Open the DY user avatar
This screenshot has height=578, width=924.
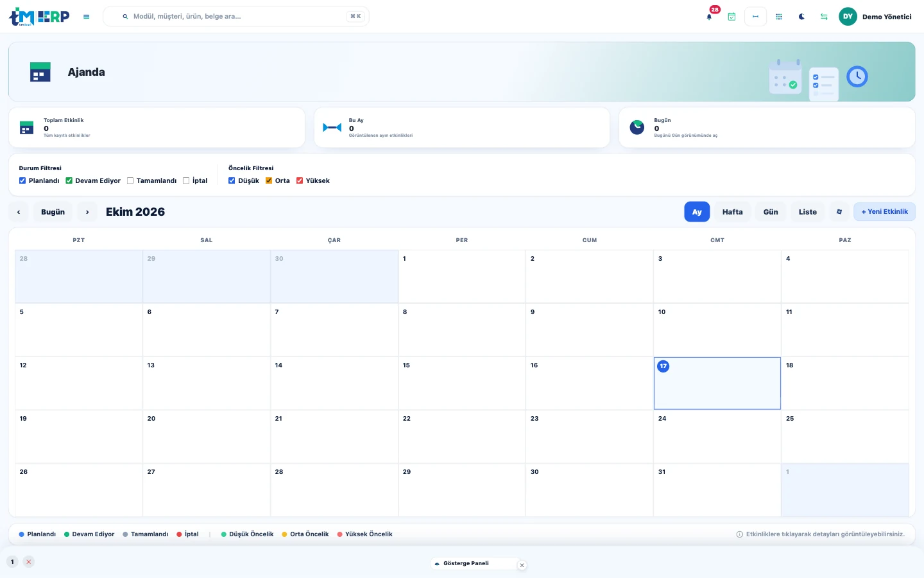tap(848, 17)
